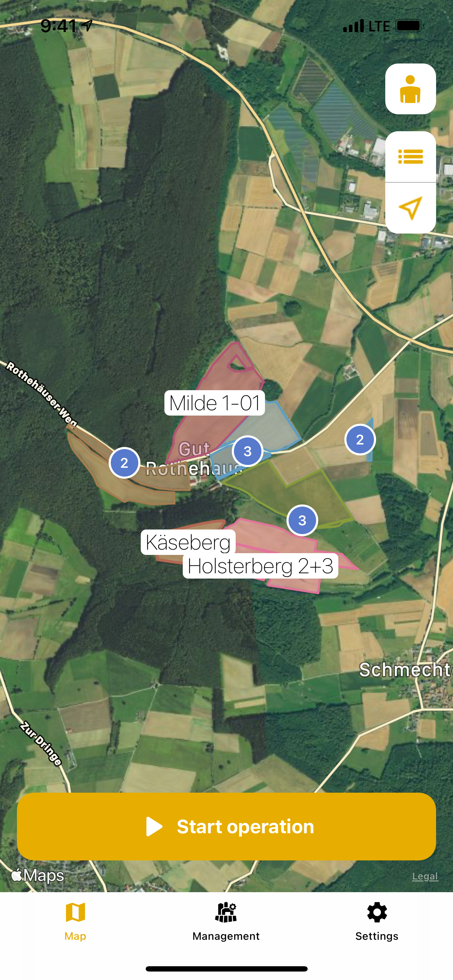Open the Legal link

click(x=425, y=876)
